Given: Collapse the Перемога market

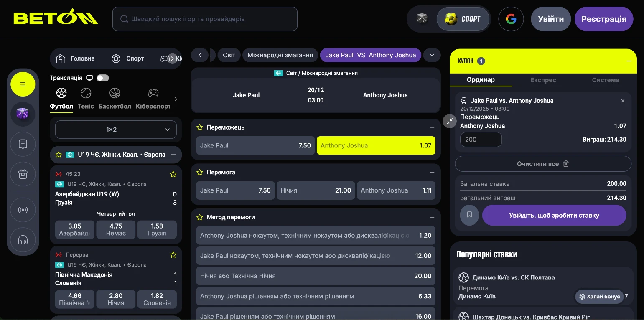Looking at the screenshot, I should click(x=432, y=172).
